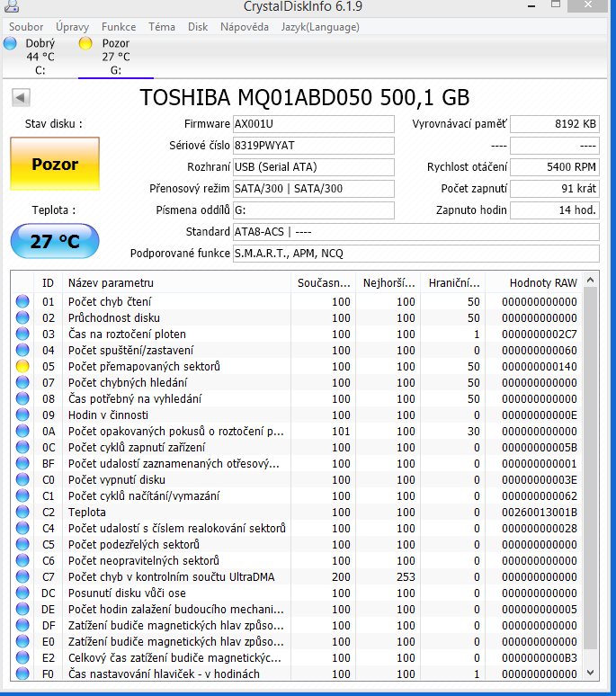Click status icon for attribute F0
616x696 pixels.
22,674
